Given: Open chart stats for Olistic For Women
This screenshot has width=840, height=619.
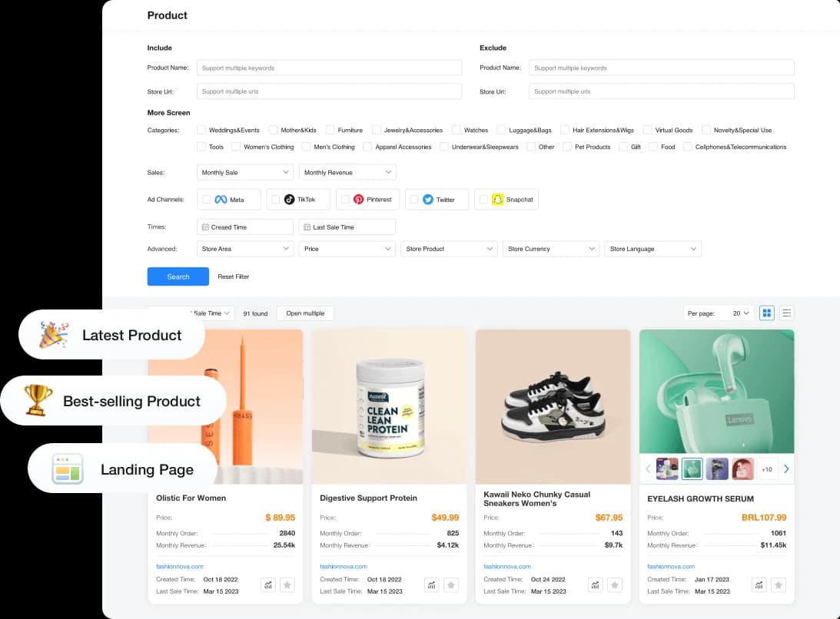Looking at the screenshot, I should tap(268, 585).
